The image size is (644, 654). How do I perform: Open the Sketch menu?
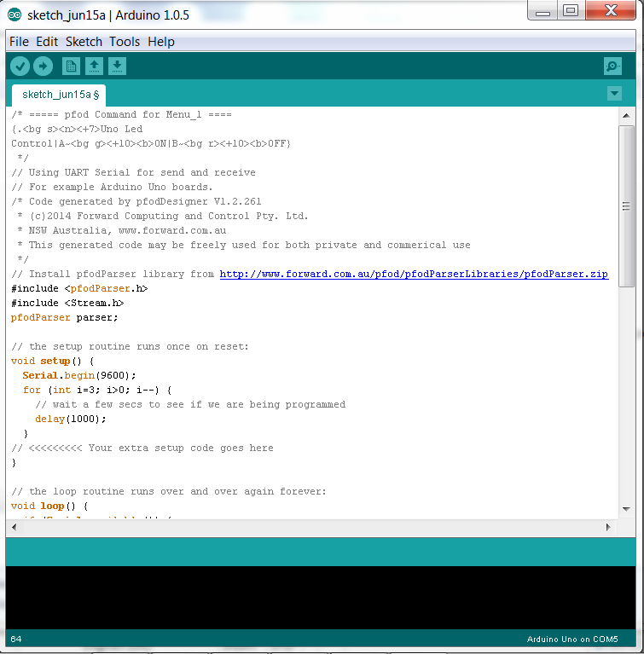(x=84, y=42)
